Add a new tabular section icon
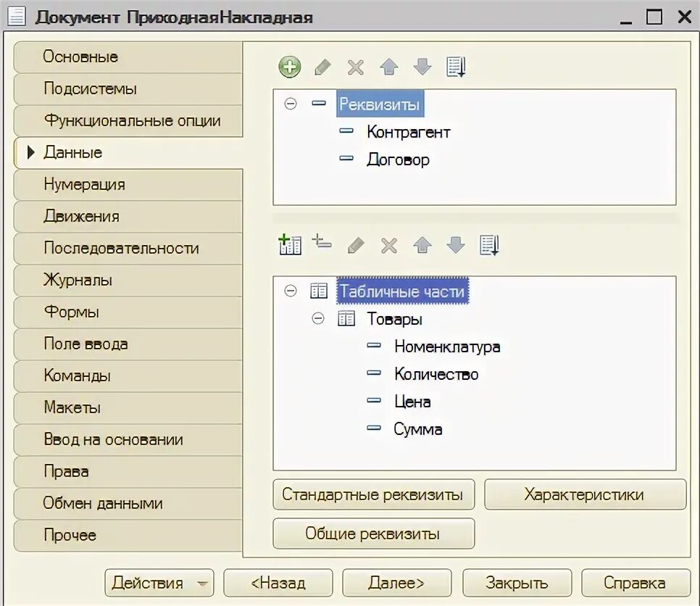The width and height of the screenshot is (700, 606). point(290,245)
